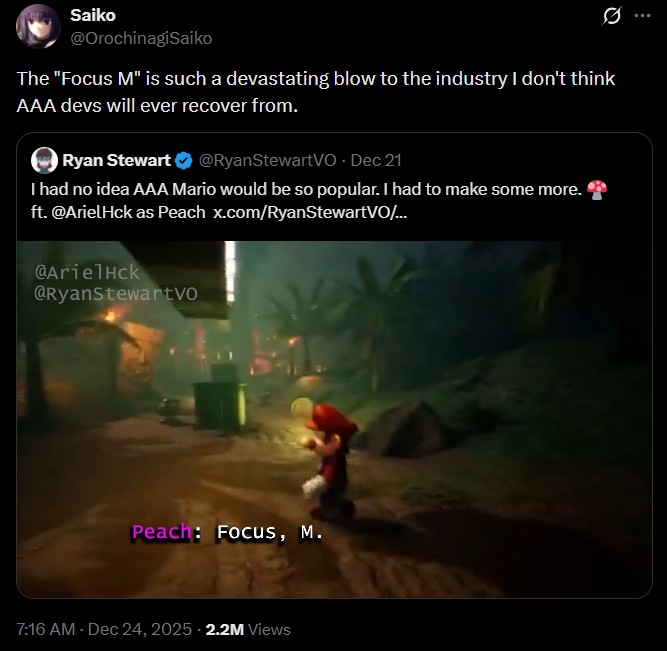Click the mushroom emoji in quoted tweet
The image size is (667, 651).
point(599,188)
